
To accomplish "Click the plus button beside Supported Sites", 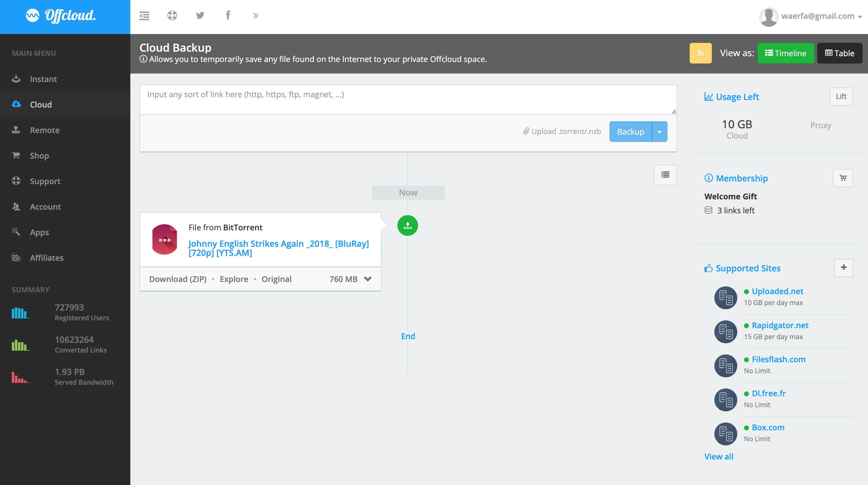I will 843,268.
